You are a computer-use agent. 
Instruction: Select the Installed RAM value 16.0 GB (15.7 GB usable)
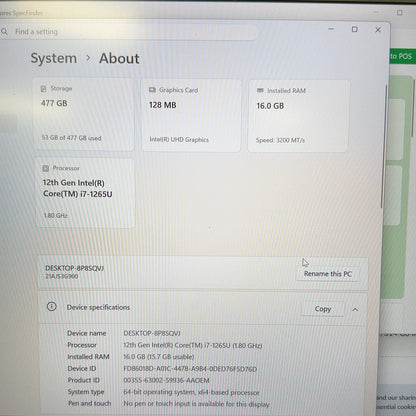(x=159, y=357)
